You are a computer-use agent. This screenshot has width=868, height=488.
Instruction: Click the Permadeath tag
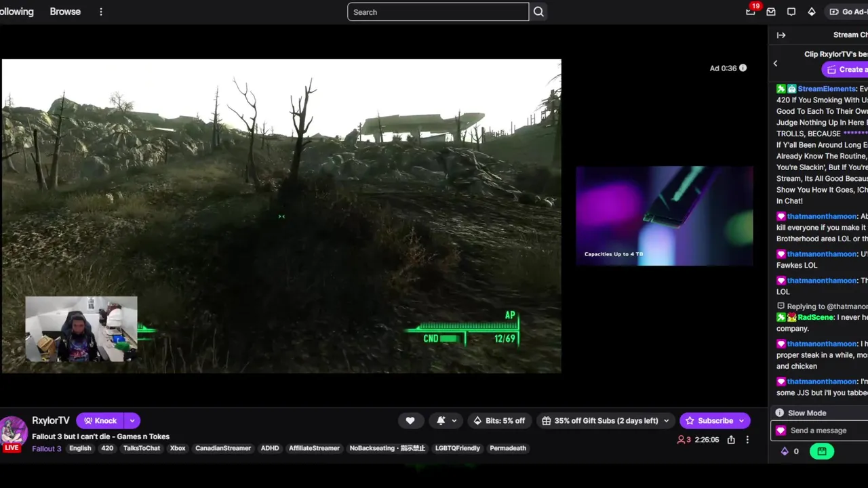pos(508,448)
